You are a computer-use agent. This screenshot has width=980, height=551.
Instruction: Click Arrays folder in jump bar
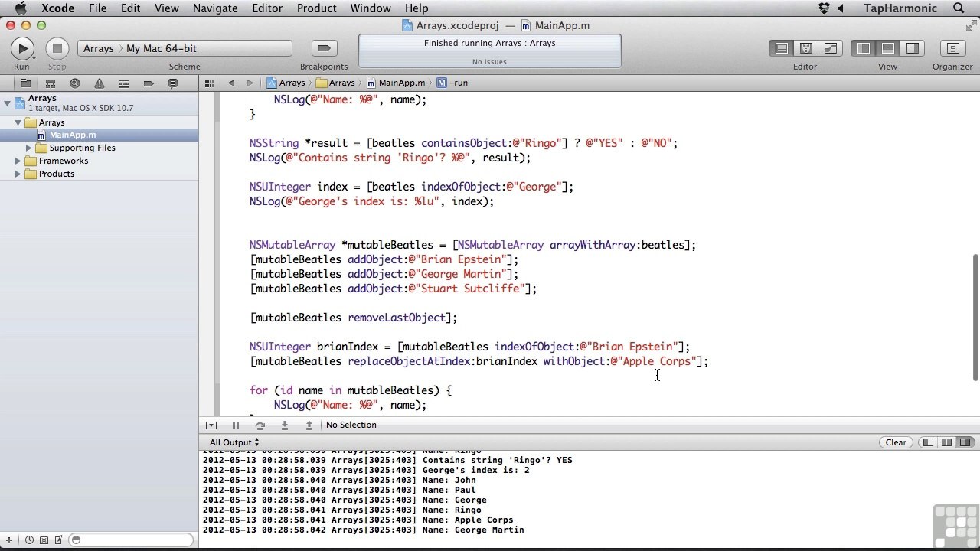coord(335,83)
